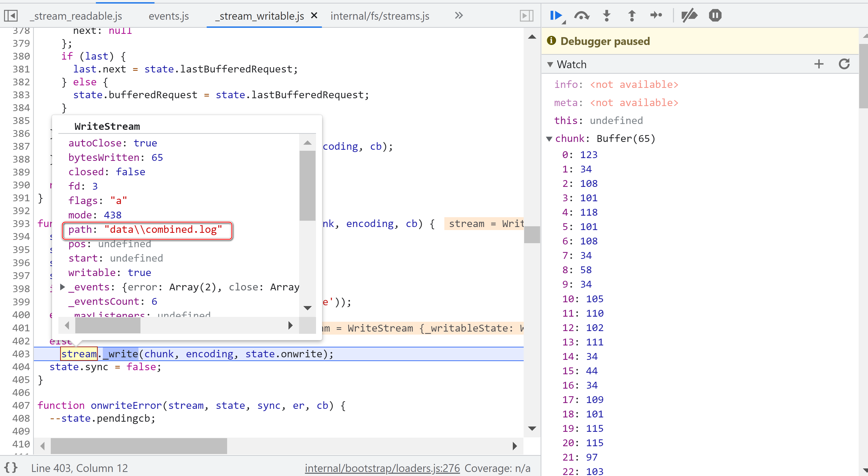Viewport: 868px width, 476px height.
Task: Step over next function call
Action: coord(582,15)
